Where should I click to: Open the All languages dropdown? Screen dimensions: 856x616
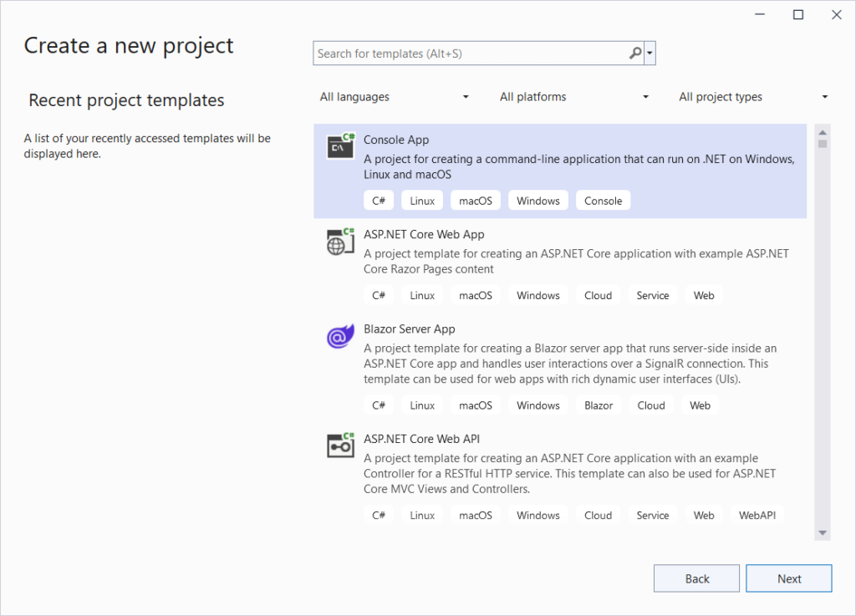[x=395, y=96]
